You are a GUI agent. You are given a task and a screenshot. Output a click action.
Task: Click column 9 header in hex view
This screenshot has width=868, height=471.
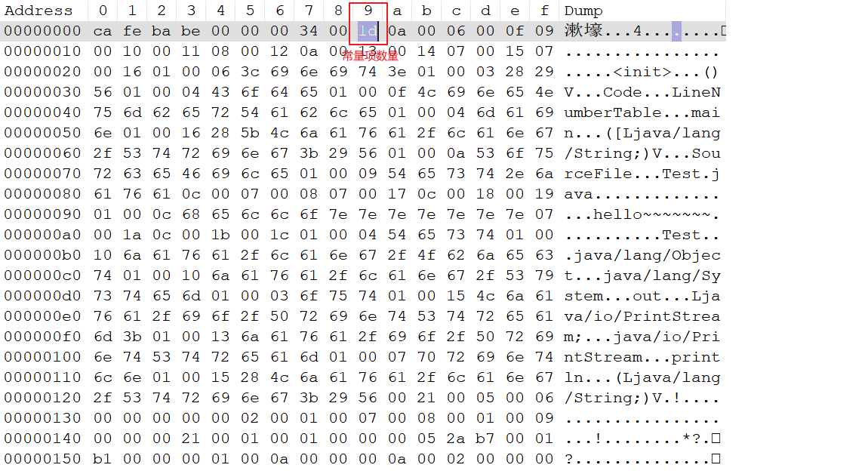coord(368,11)
